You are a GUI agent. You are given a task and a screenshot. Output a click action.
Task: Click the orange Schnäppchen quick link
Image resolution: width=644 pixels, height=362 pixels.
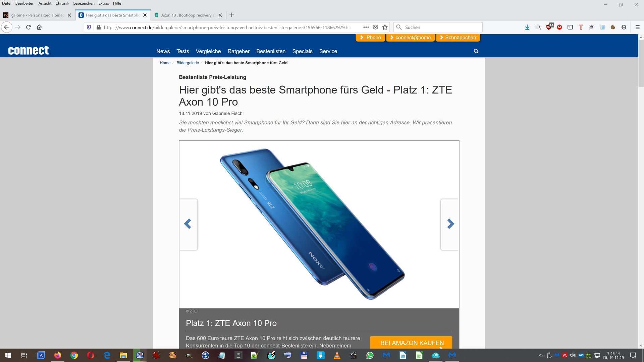click(x=458, y=38)
